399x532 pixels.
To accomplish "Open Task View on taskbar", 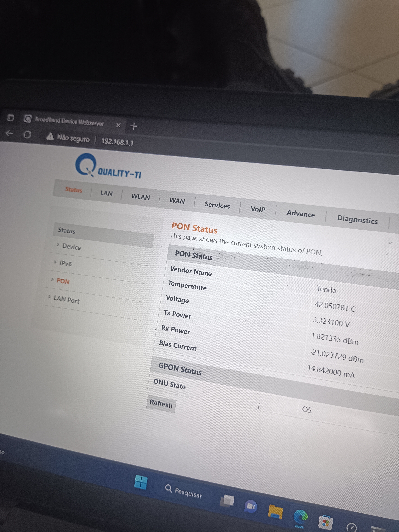I will (227, 501).
